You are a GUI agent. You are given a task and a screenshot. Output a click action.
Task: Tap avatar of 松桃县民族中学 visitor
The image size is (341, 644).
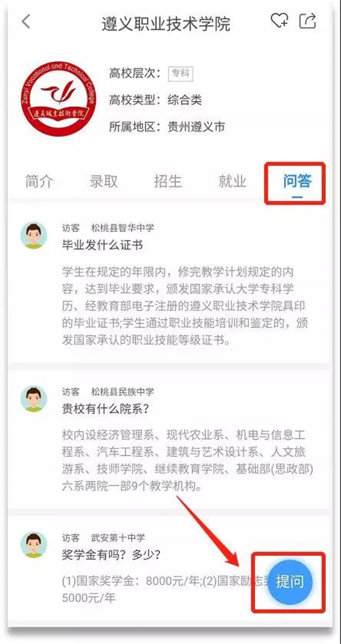[33, 398]
